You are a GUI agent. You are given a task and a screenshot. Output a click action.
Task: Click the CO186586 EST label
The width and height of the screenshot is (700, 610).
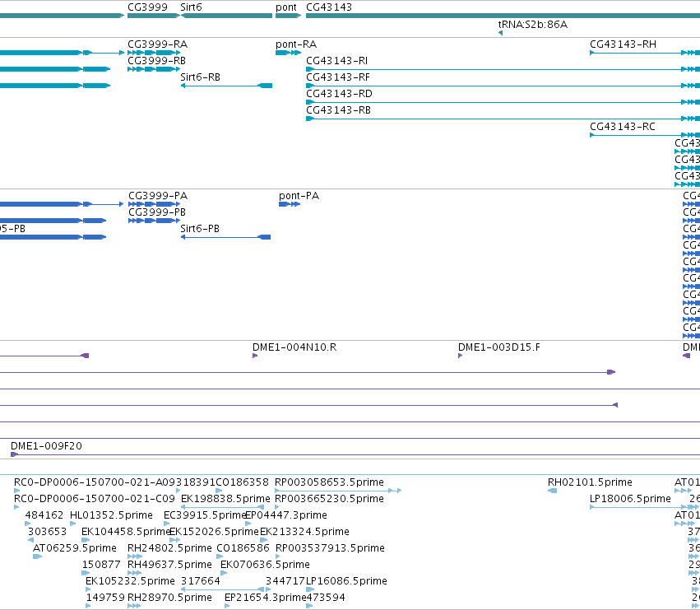(243, 548)
